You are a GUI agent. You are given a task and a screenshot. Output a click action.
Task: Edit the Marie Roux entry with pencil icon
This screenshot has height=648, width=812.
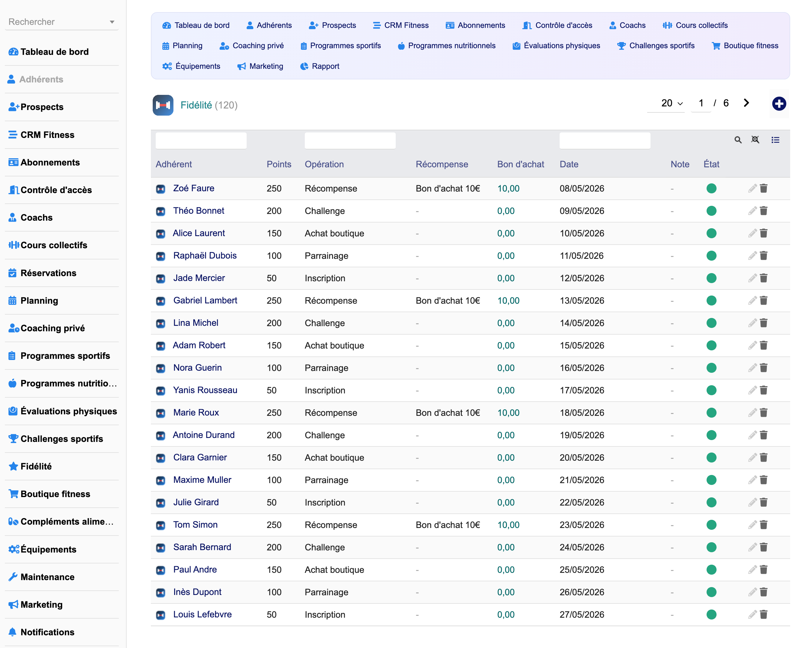752,413
